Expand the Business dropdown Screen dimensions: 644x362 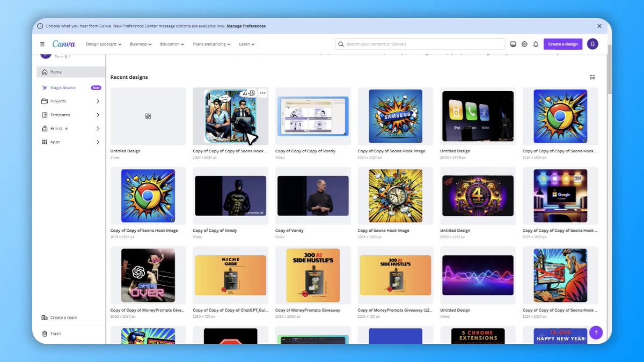141,44
